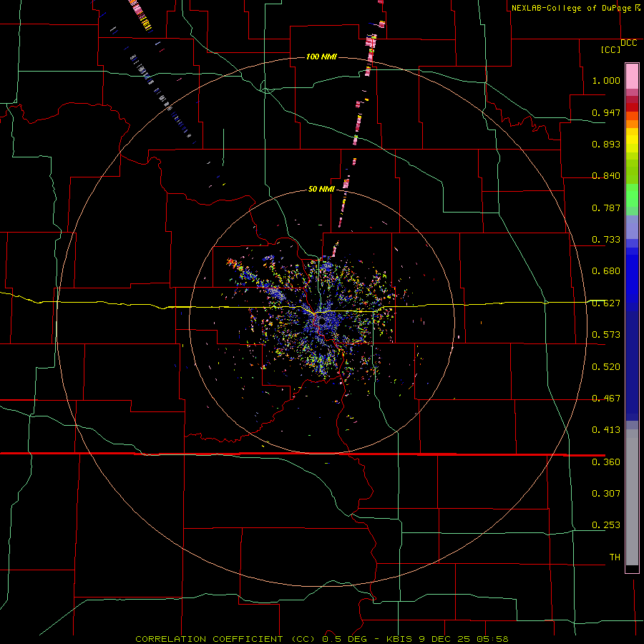Click the 0.787 color scale label

[x=606, y=208]
